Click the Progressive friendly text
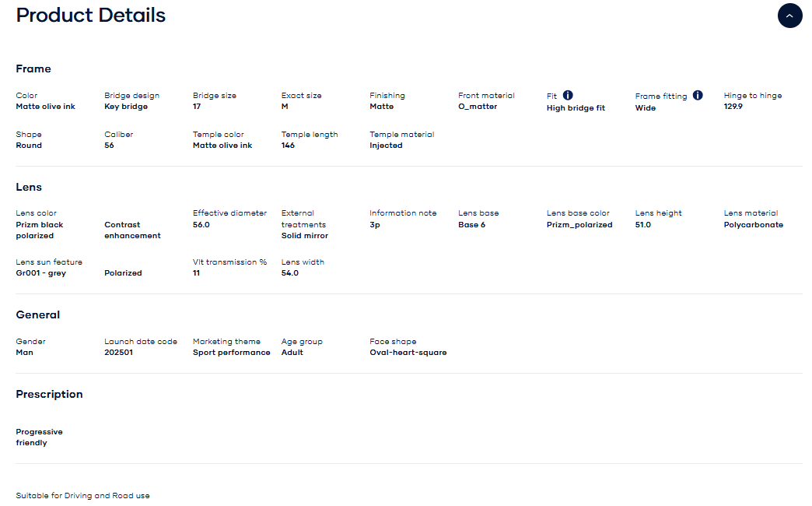 (39, 437)
